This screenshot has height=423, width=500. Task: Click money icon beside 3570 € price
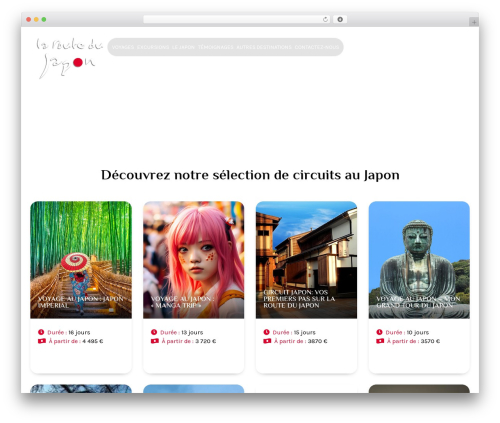tap(380, 341)
